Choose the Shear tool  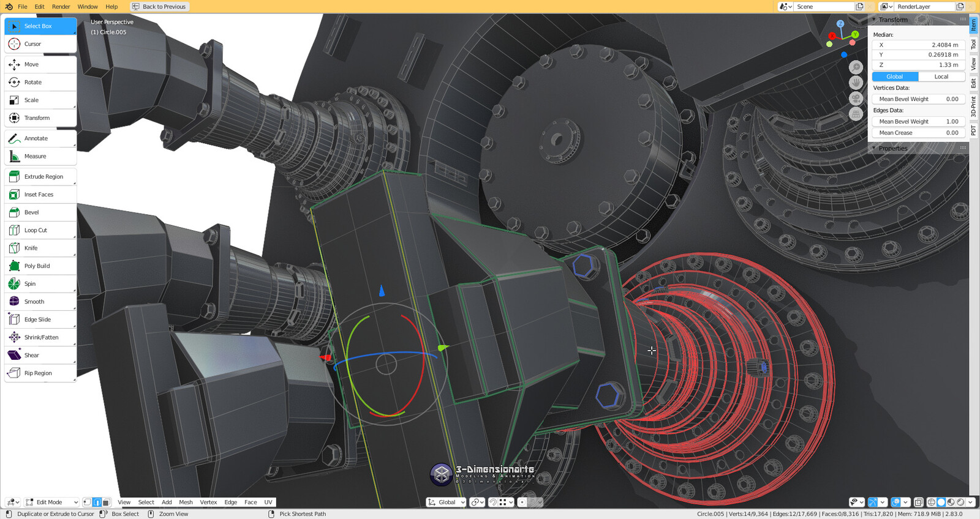[40, 355]
